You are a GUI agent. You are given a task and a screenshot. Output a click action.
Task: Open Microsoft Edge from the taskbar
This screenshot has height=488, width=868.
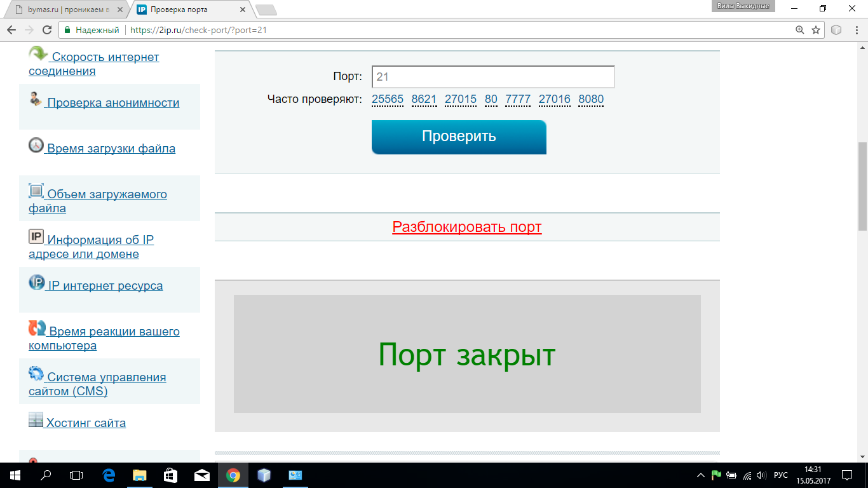(x=109, y=475)
